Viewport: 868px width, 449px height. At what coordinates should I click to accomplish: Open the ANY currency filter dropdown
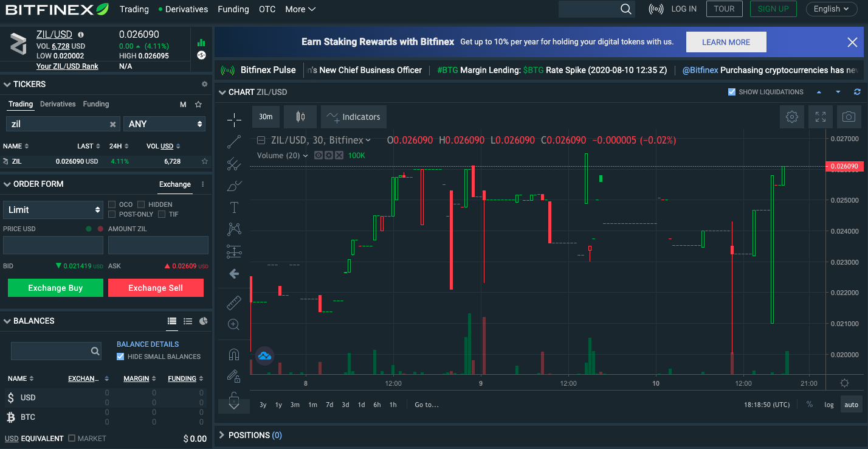pyautogui.click(x=165, y=124)
